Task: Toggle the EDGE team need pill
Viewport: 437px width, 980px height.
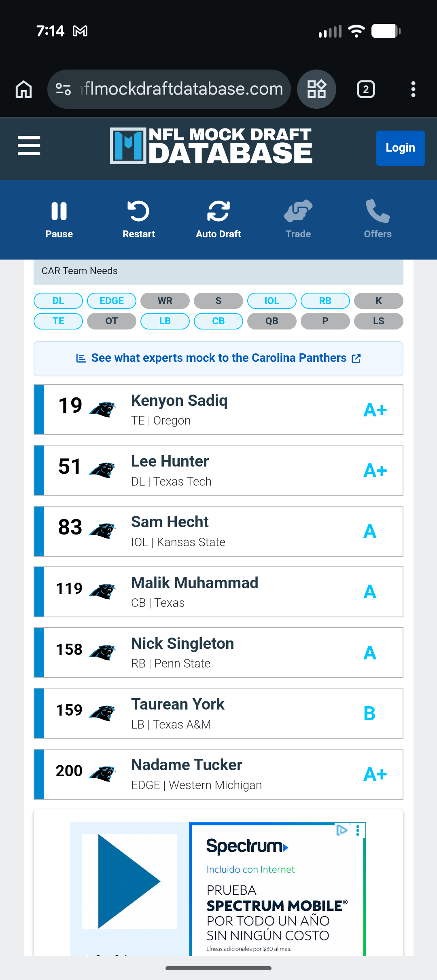Action: (x=112, y=301)
